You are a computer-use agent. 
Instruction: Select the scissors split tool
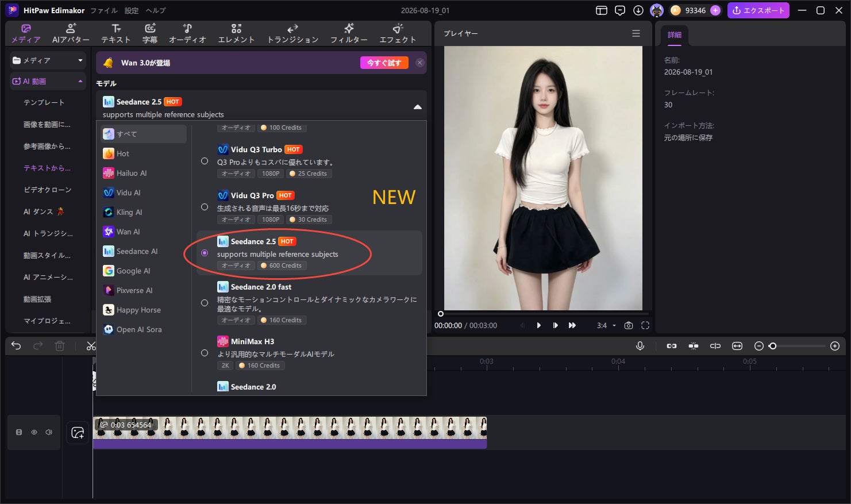coord(91,346)
